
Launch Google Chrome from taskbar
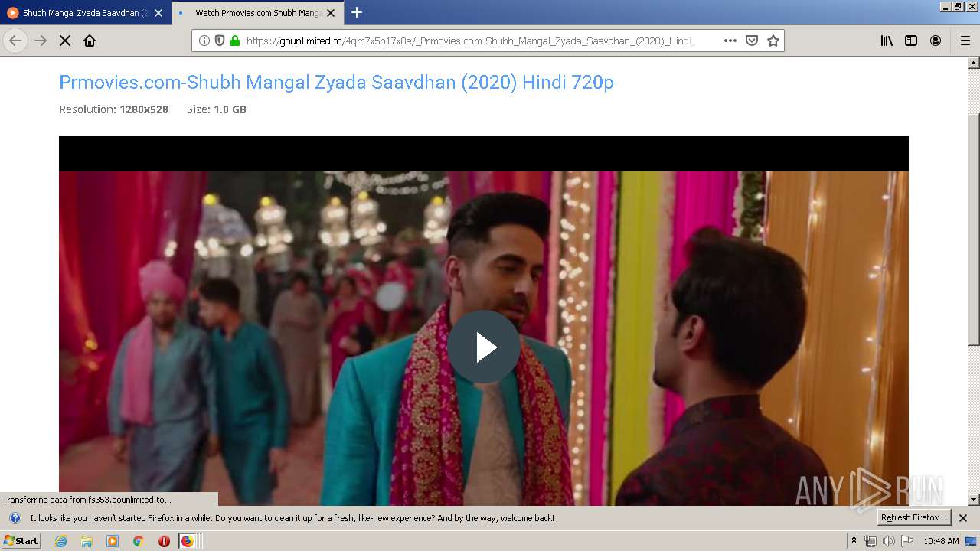[x=138, y=541]
